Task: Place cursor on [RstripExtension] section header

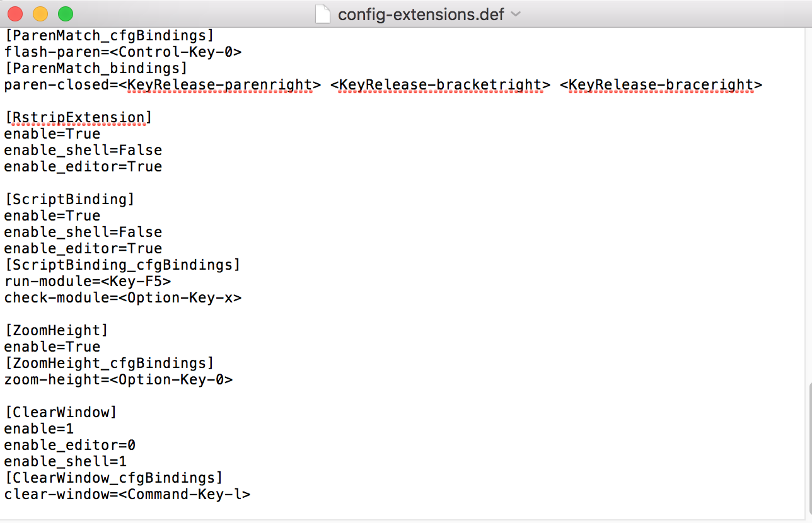Action: (x=78, y=117)
